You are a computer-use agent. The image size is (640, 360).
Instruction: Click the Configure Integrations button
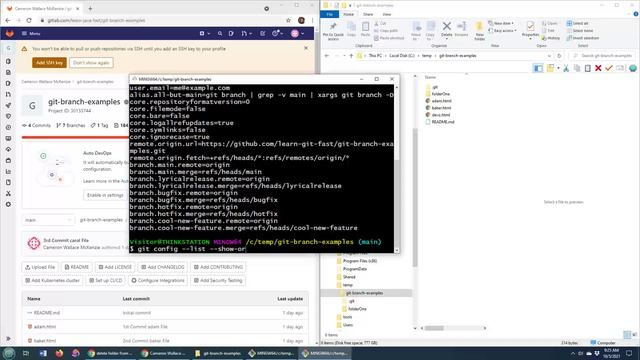[158, 281]
